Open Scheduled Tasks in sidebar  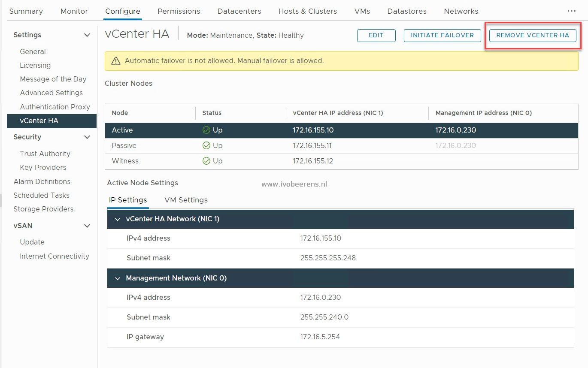[x=41, y=195]
